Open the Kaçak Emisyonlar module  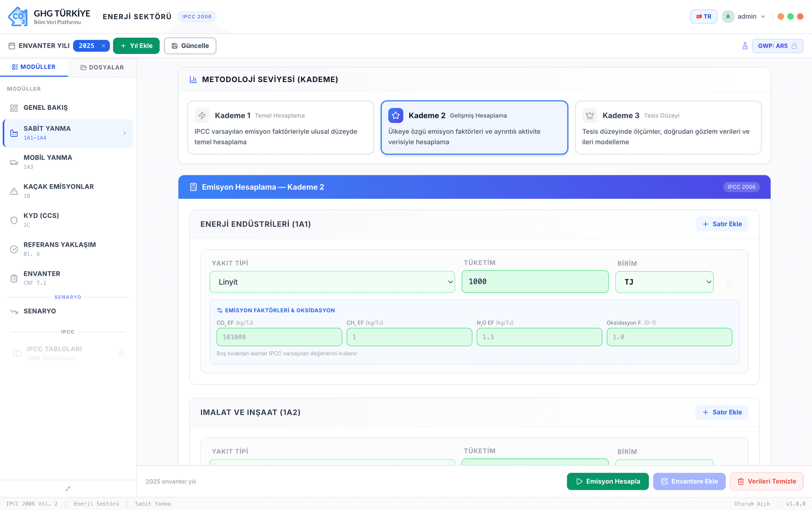(68, 191)
